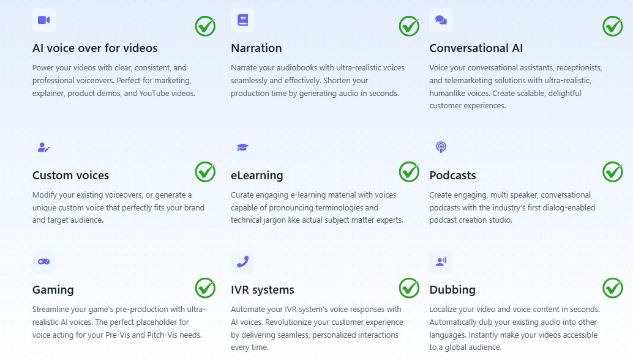Click the green checkmark beside Narration

[409, 26]
